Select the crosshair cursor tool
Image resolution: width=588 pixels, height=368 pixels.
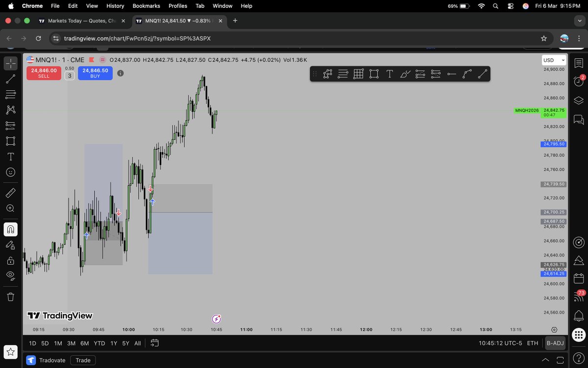10,63
